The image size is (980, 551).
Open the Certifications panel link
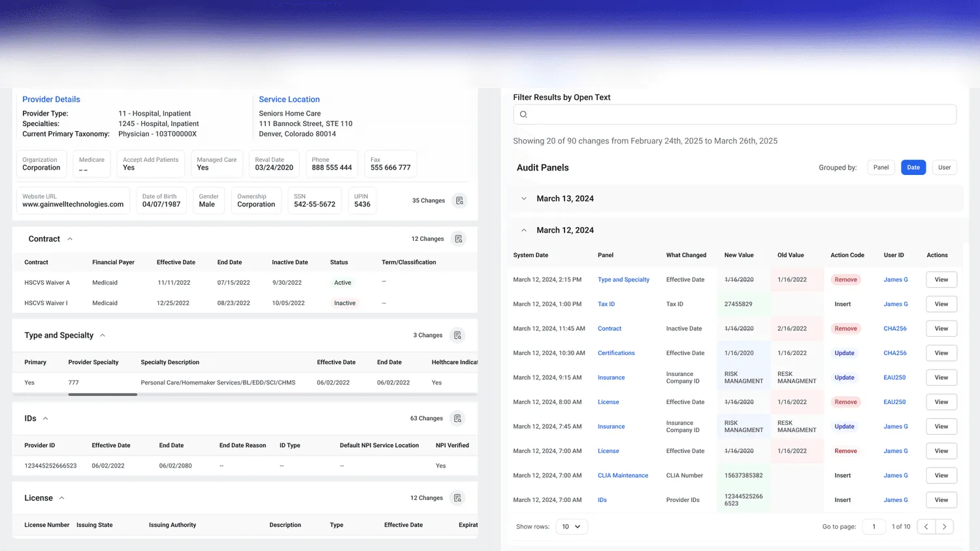pyautogui.click(x=616, y=353)
